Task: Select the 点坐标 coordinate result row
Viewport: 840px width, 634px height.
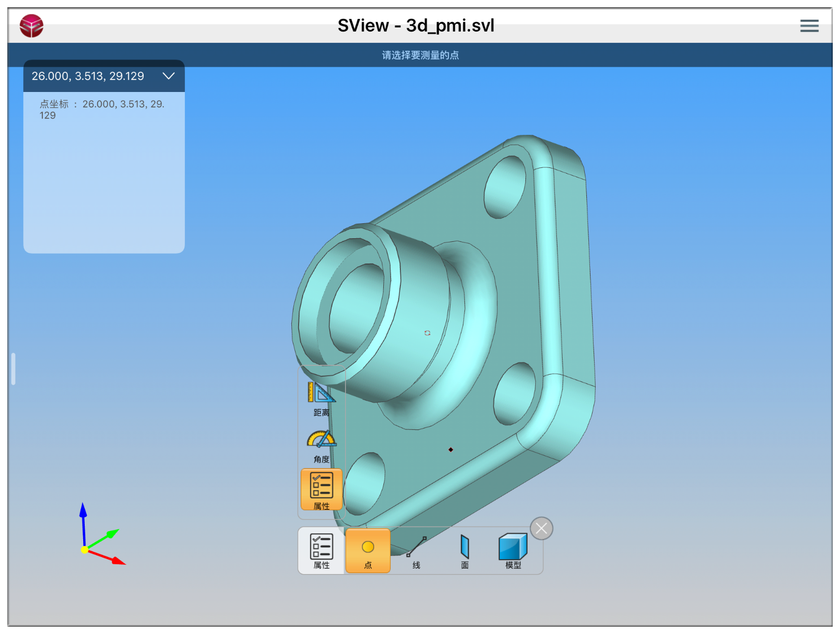Action: tap(102, 110)
